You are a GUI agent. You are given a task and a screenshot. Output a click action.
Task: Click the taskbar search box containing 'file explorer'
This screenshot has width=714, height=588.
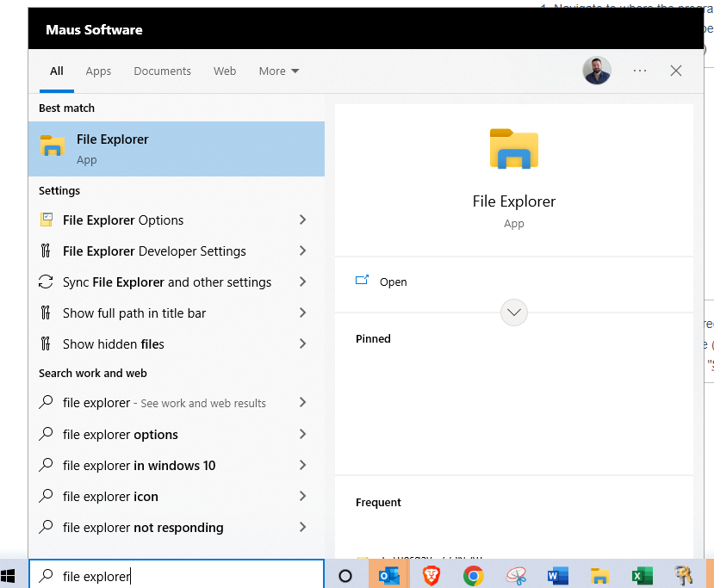coord(177,576)
